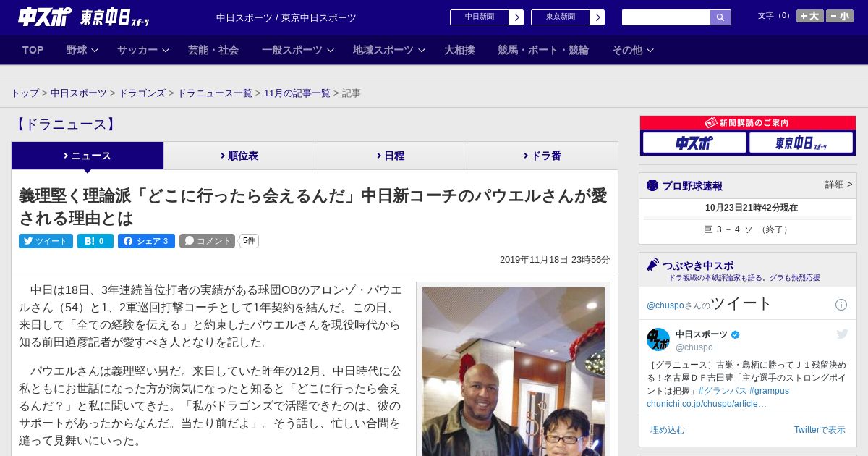Click ドラゴンズ breadcrumb link

142,93
